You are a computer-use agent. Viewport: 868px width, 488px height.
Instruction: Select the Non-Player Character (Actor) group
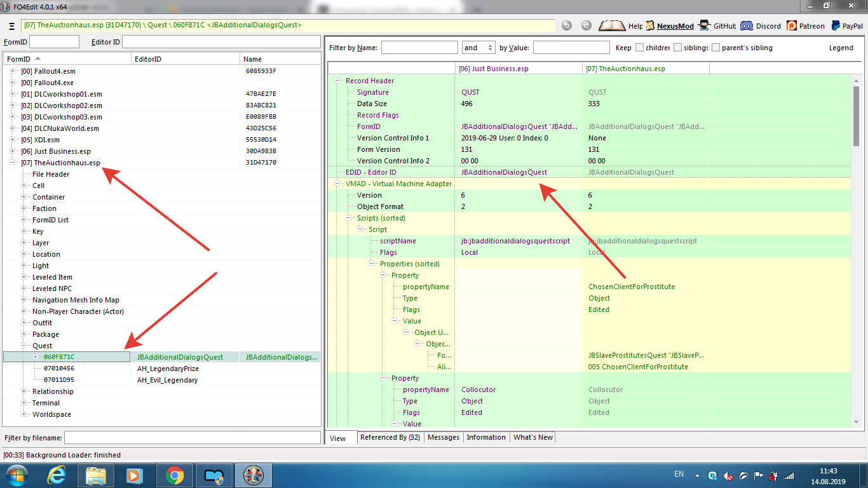78,311
